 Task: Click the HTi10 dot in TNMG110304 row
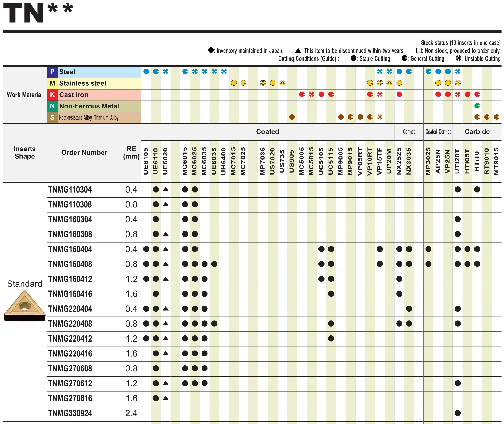[477, 189]
